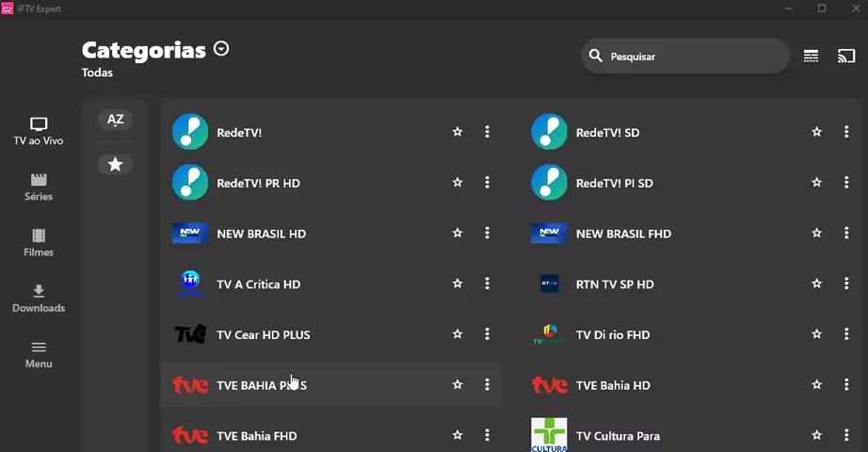Switch the channel list layout view
Image resolution: width=868 pixels, height=452 pixels.
(811, 56)
